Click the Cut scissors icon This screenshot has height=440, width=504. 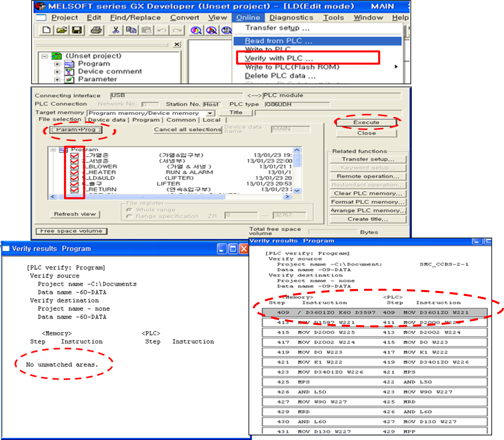(115, 30)
